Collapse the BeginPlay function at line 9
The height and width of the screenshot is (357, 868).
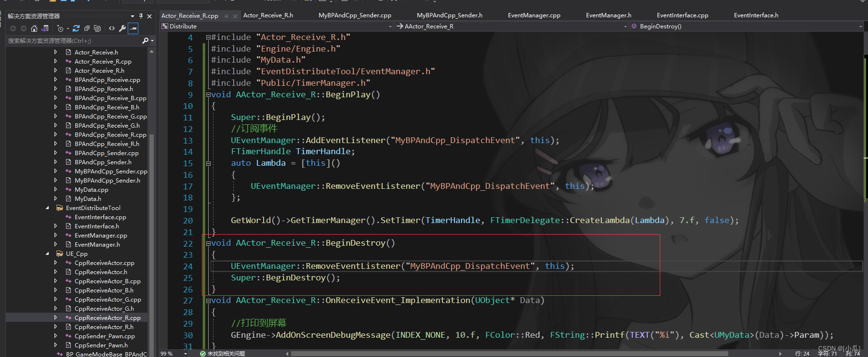tap(208, 94)
